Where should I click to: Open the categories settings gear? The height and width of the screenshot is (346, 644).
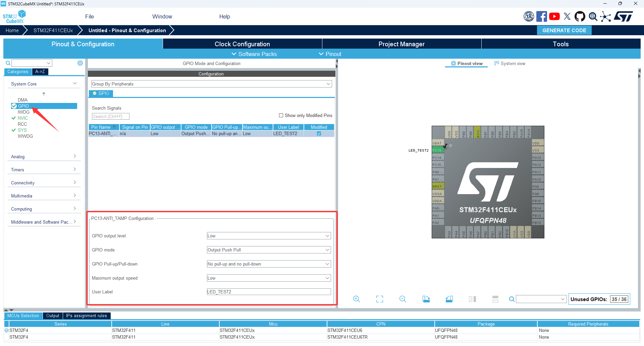[80, 63]
